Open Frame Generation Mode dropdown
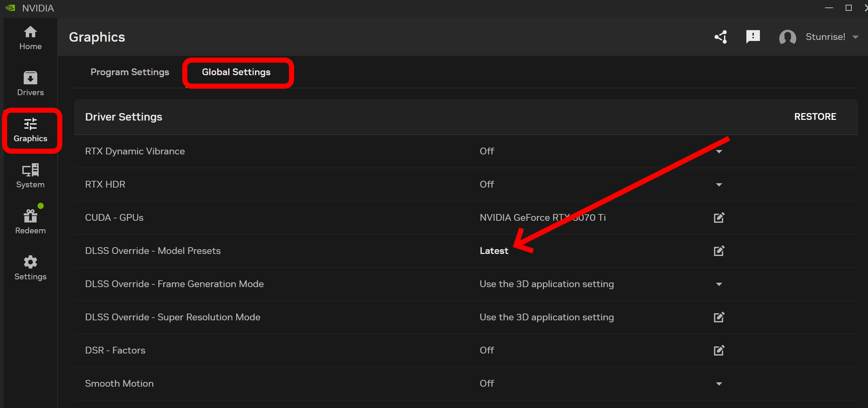 click(x=719, y=284)
